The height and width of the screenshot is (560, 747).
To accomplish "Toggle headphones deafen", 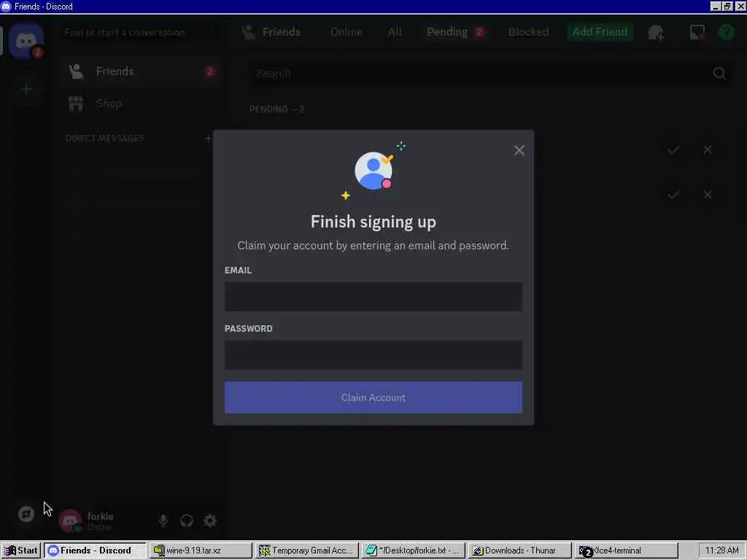I will click(x=186, y=521).
